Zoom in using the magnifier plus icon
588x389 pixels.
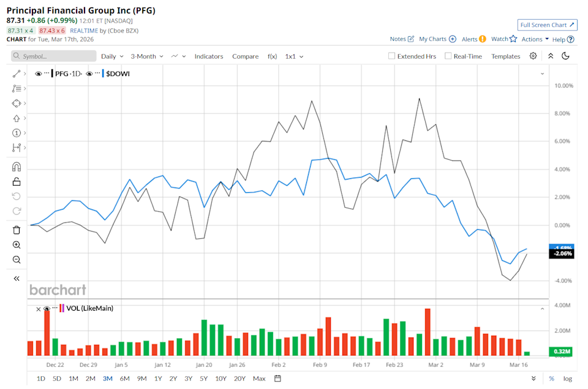[x=17, y=245]
